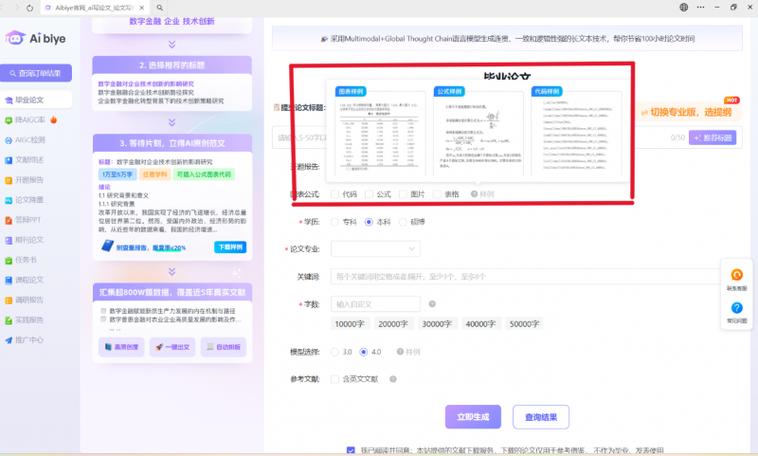Click the 实践报告 sidebar icon
Viewport: 758px width, 456px height.
coord(8,320)
